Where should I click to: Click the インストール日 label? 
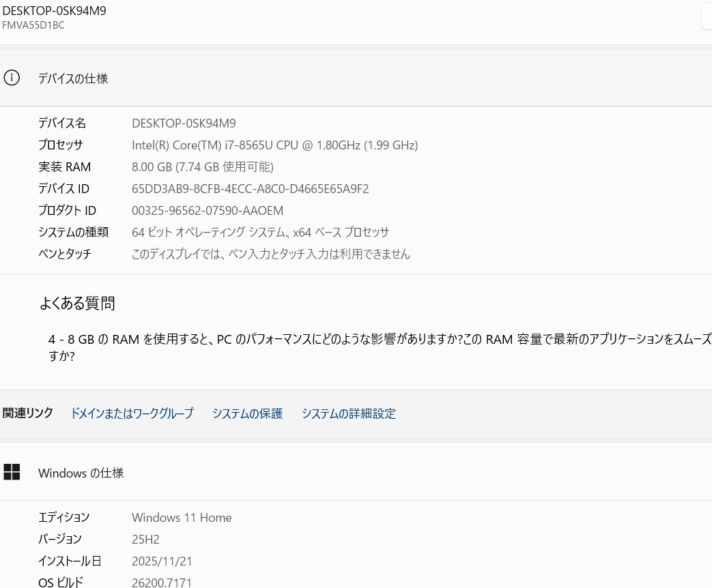(x=70, y=561)
